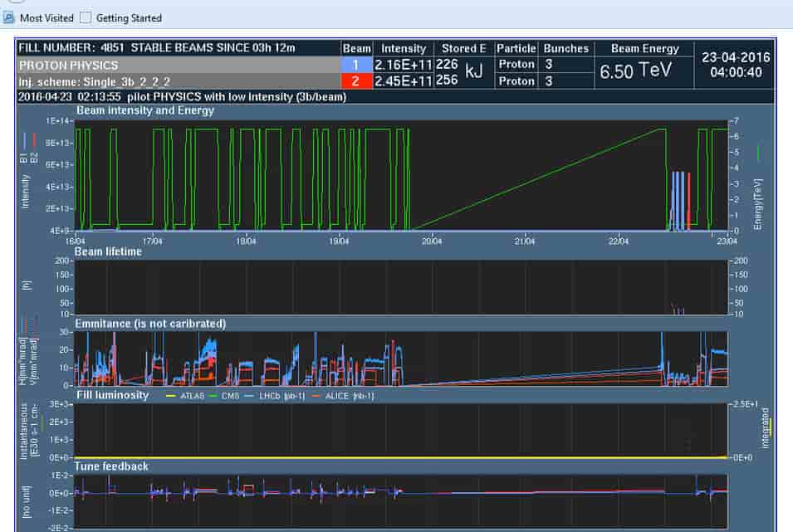Click the kJ unit label
793x532 pixels.
click(x=474, y=71)
